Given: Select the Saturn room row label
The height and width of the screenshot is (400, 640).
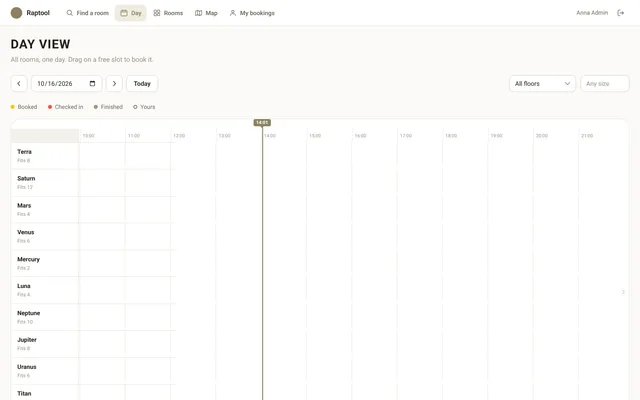Looking at the screenshot, I should (45, 182).
